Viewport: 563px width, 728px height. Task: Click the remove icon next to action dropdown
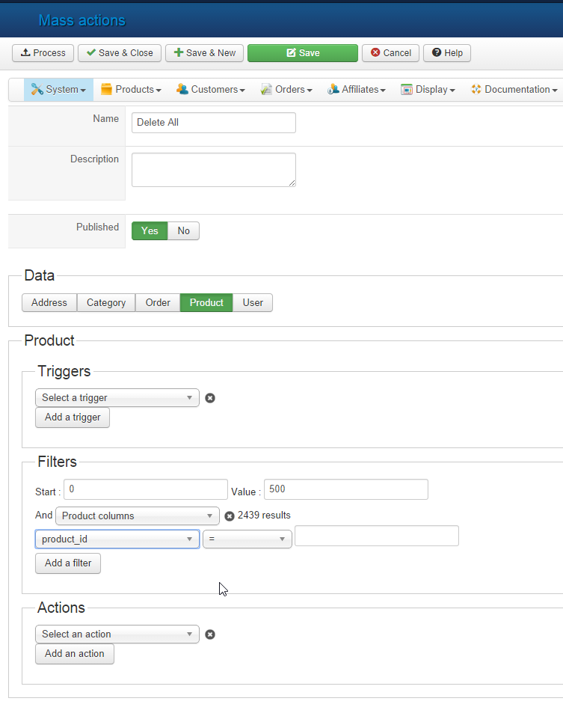210,634
